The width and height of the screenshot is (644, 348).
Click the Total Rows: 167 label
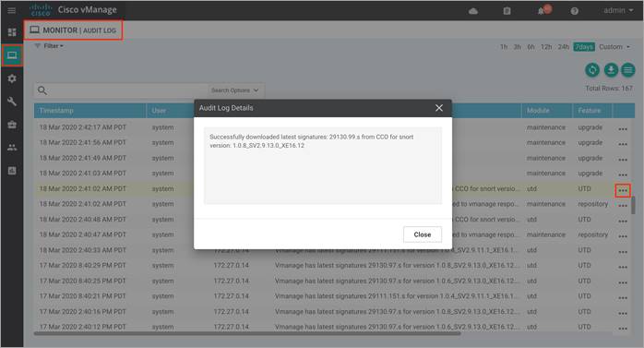click(x=609, y=89)
